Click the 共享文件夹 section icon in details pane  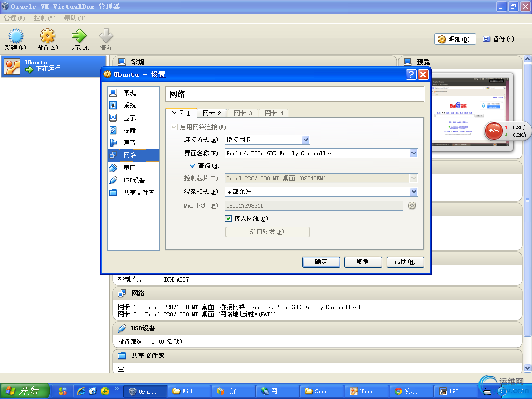pyautogui.click(x=122, y=356)
